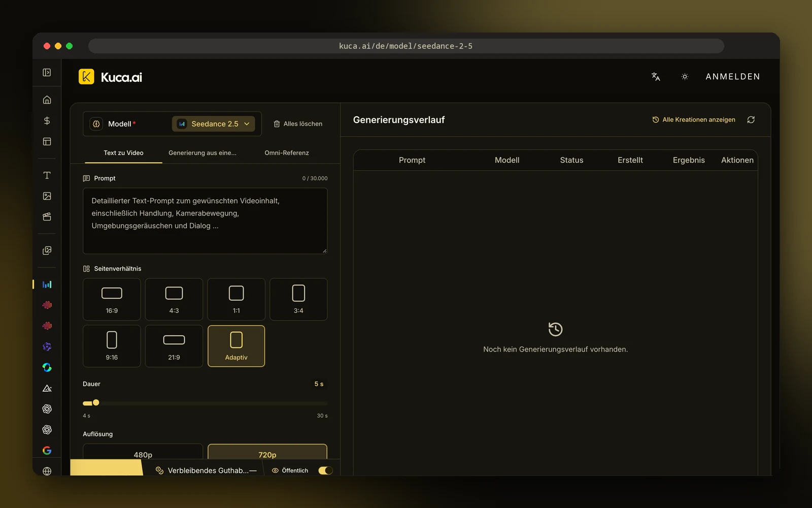The image size is (812, 508).
Task: Open the Generierung aus eine... tab
Action: pyautogui.click(x=202, y=153)
